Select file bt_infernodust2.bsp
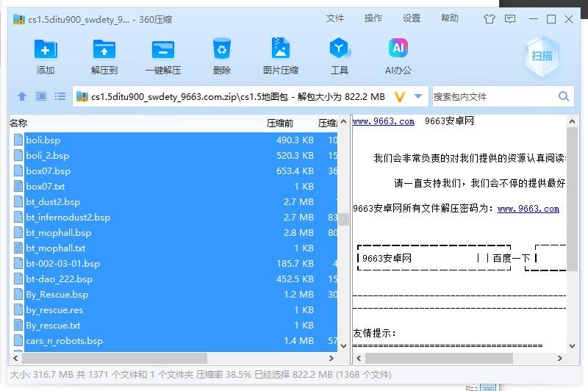 (x=181, y=217)
